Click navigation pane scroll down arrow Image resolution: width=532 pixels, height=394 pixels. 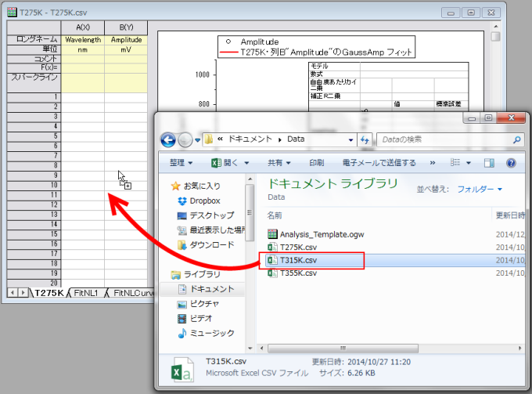pyautogui.click(x=250, y=348)
